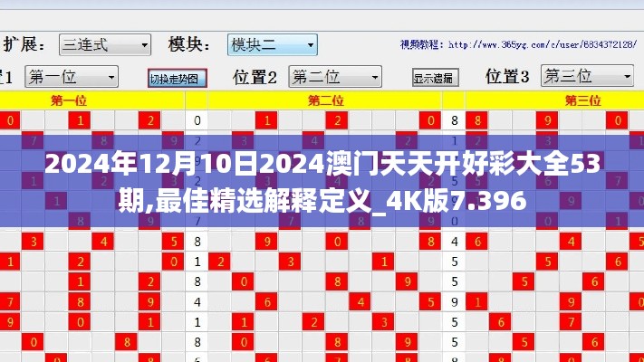Click the 切换走势图 button
The image size is (644, 362).
click(x=178, y=78)
